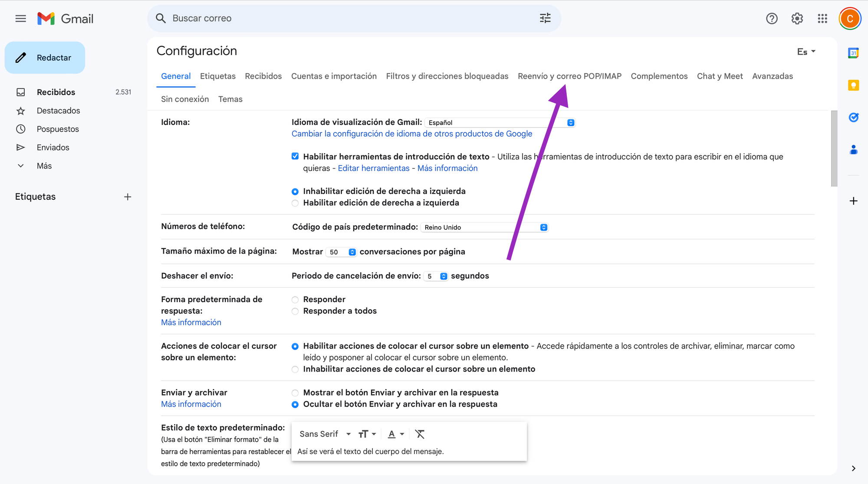Open the text color picker

pyautogui.click(x=395, y=434)
